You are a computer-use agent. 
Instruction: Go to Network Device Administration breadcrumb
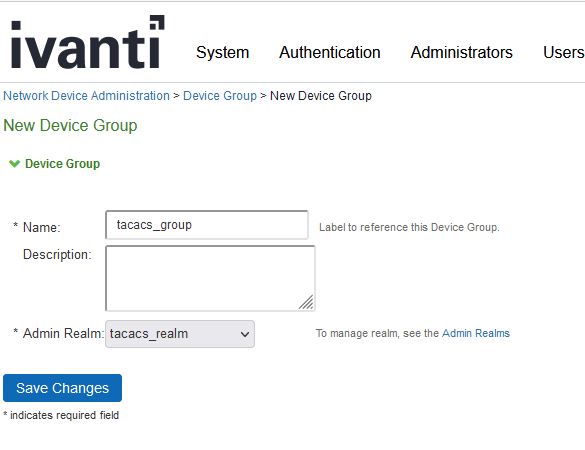pyautogui.click(x=86, y=96)
